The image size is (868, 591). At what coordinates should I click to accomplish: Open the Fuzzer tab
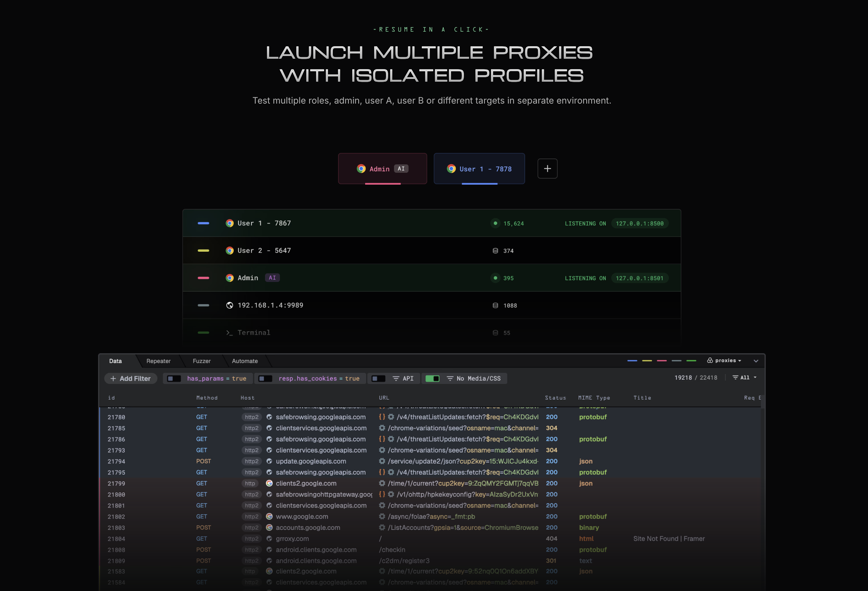pyautogui.click(x=202, y=361)
